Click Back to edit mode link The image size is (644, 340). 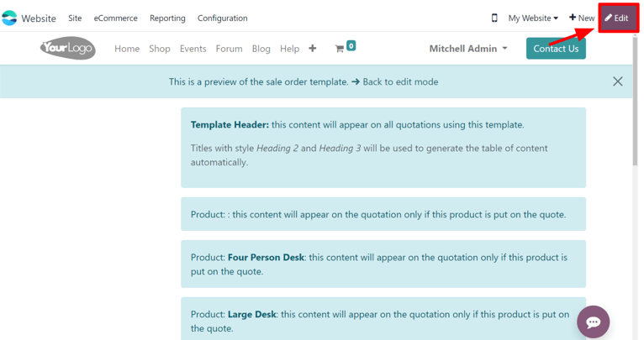pyautogui.click(x=400, y=81)
